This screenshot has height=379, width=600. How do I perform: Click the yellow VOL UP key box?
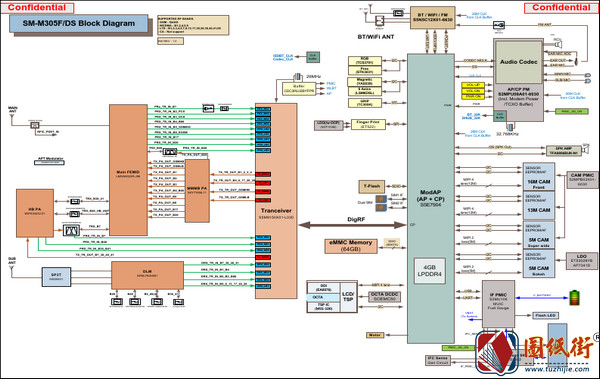point(473,85)
